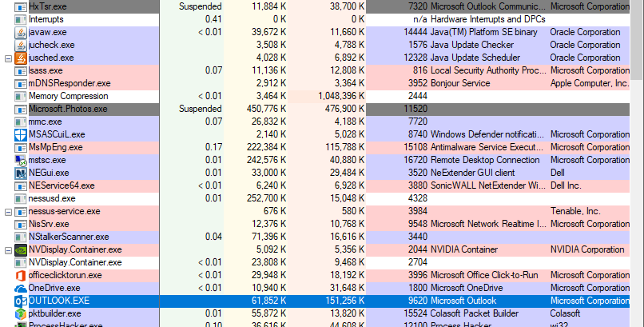The width and height of the screenshot is (644, 327).
Task: Click the Colasoft company cell
Action: pyautogui.click(x=565, y=313)
